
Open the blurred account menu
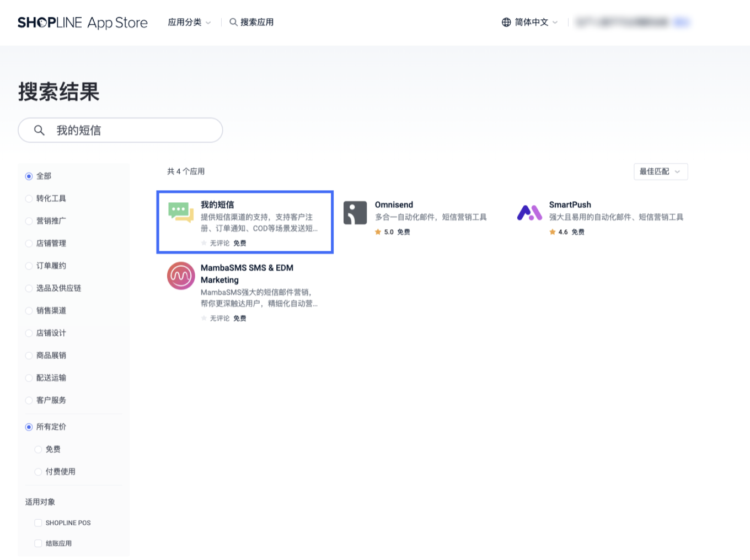coord(632,22)
